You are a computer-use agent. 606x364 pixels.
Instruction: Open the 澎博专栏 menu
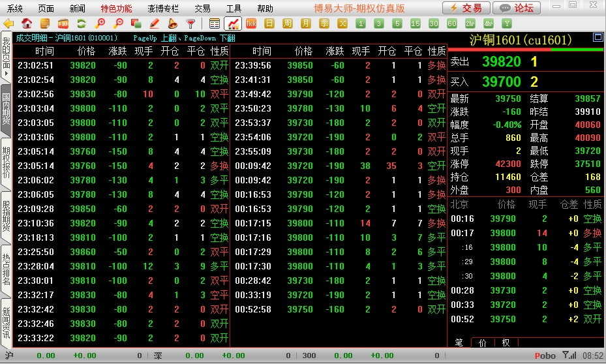(163, 8)
